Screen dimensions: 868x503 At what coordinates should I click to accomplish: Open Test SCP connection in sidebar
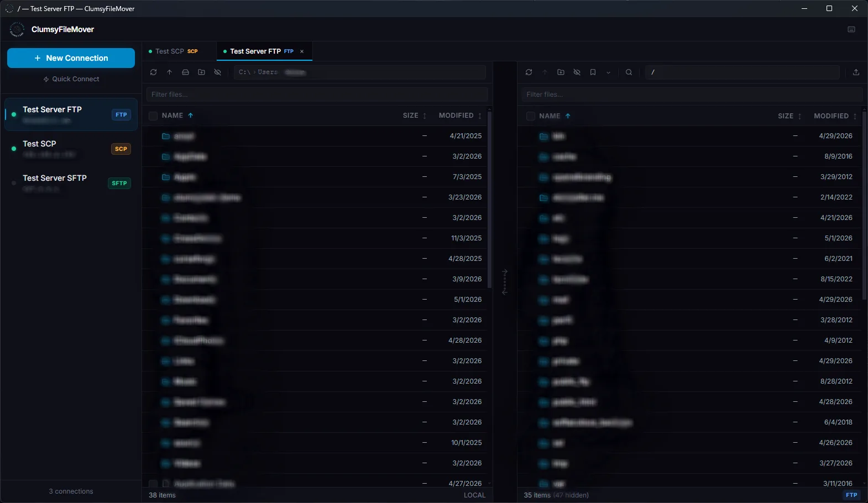click(71, 149)
